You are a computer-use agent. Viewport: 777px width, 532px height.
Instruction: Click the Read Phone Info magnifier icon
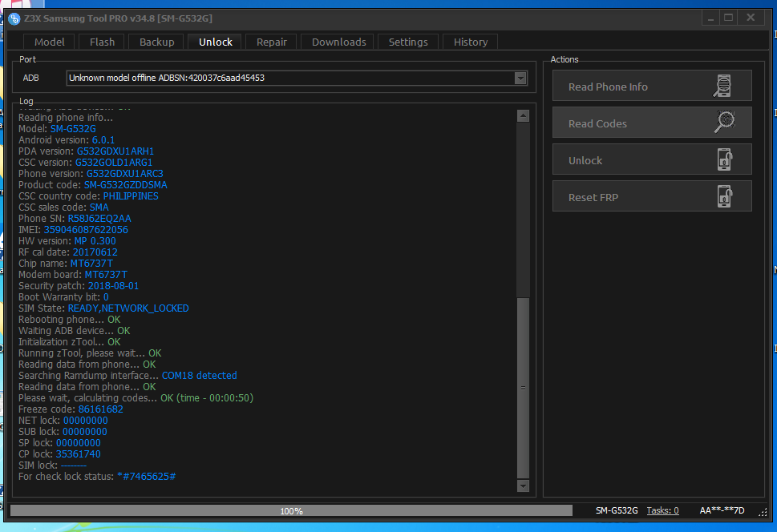pos(723,86)
